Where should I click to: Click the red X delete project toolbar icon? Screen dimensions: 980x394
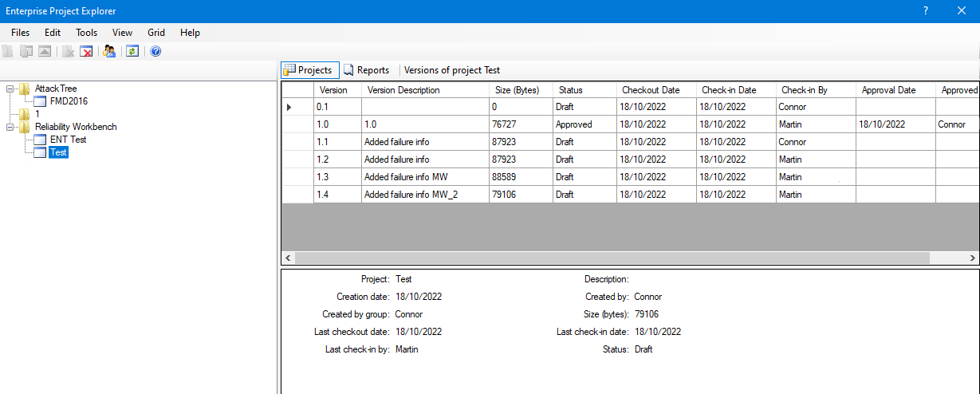click(x=86, y=51)
